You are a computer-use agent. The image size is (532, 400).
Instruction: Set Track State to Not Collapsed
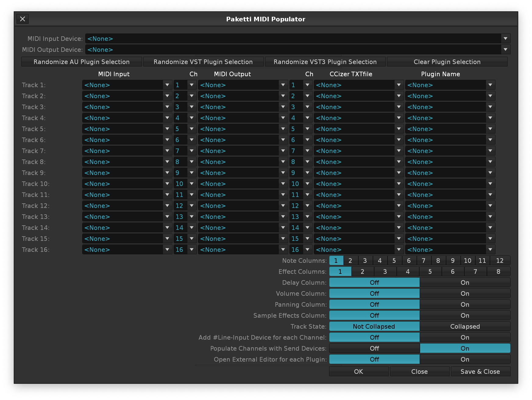click(374, 327)
